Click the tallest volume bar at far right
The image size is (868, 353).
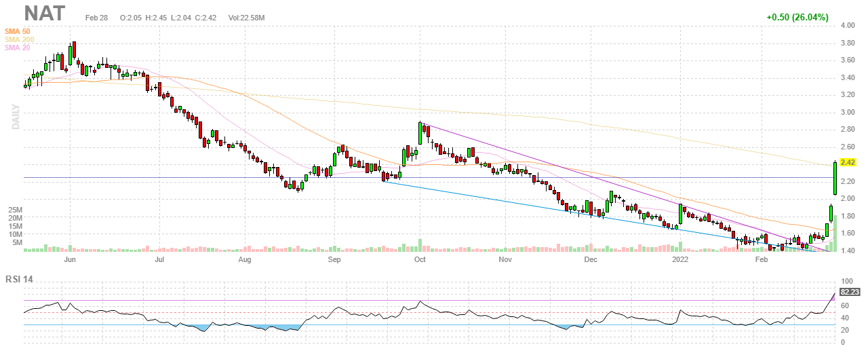pos(835,232)
